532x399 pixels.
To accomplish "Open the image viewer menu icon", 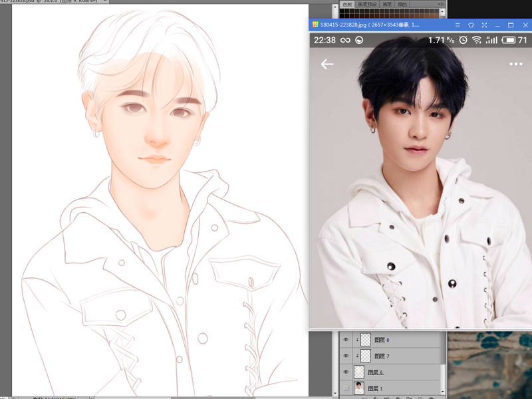I will tap(458, 25).
